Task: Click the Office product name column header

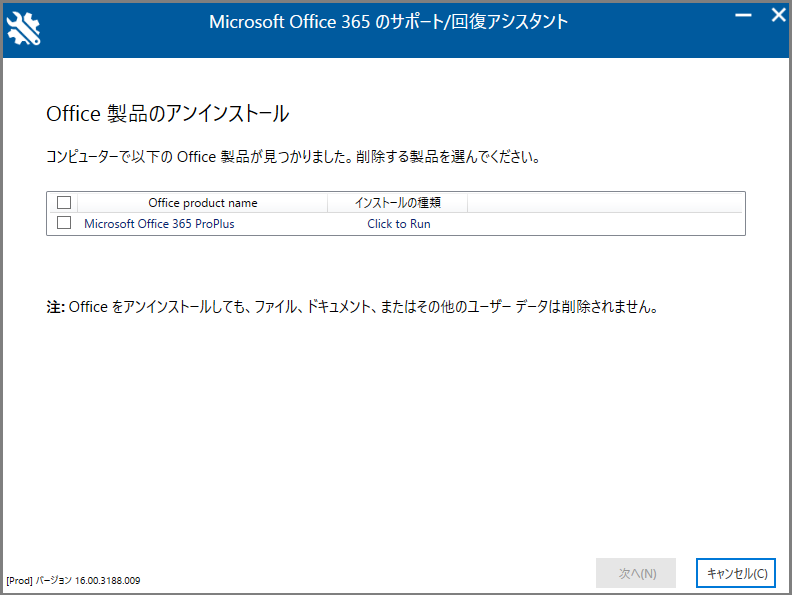Action: (203, 203)
